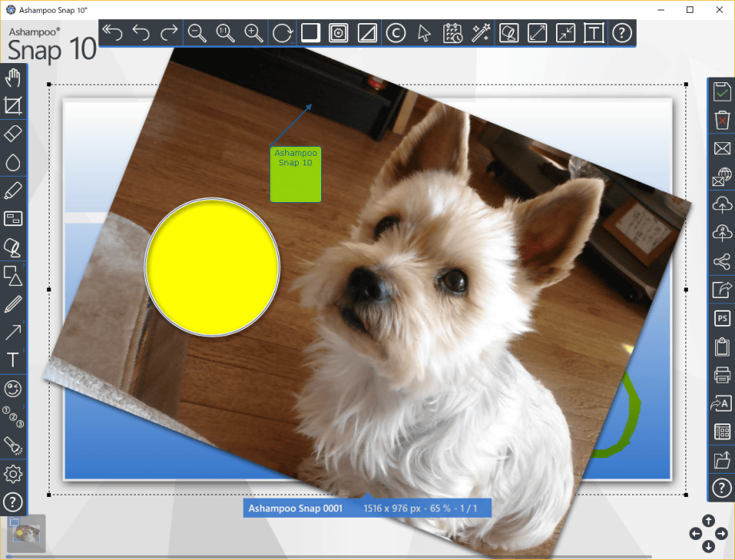Select the green Ashampoo Snap 10 note
This screenshot has width=735, height=560.
(x=296, y=174)
